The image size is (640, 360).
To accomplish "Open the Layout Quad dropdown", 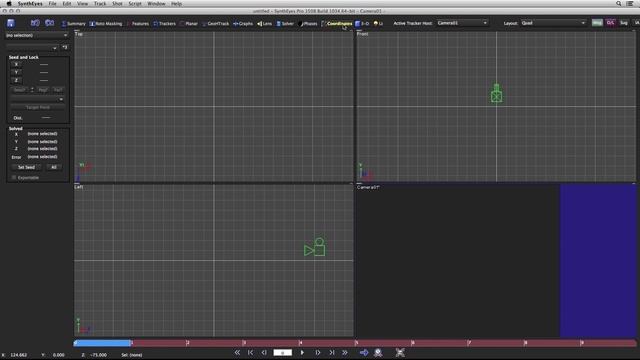I will point(553,23).
